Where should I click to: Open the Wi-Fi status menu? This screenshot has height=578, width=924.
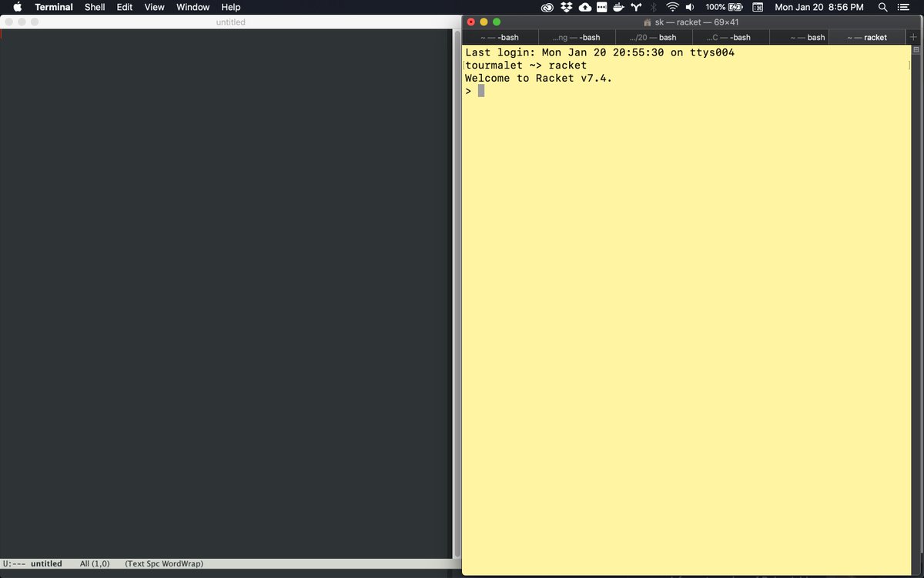pyautogui.click(x=672, y=7)
